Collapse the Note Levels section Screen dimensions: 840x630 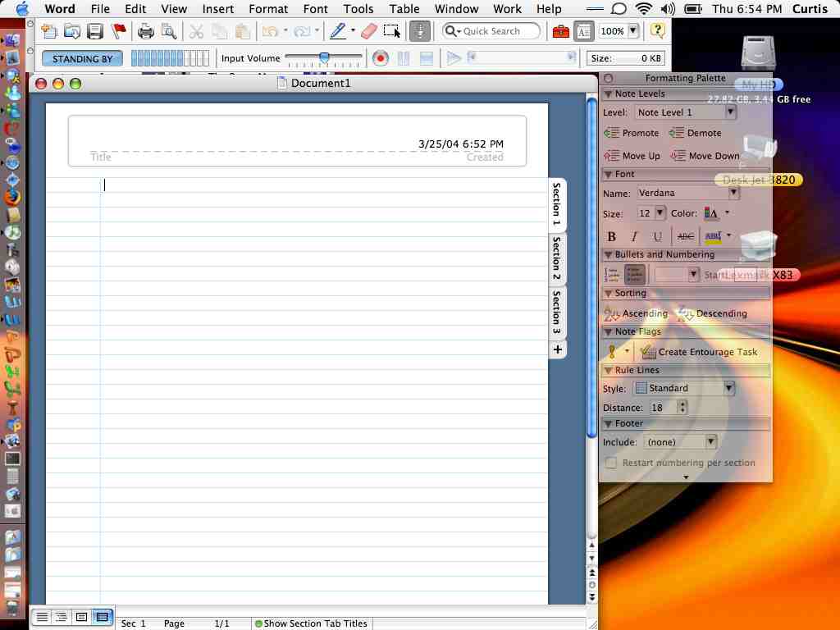tap(608, 94)
